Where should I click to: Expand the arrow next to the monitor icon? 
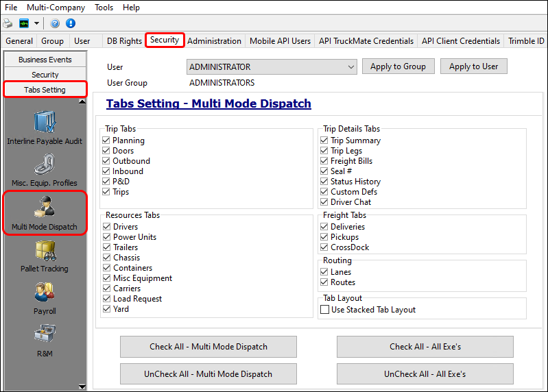tap(36, 23)
